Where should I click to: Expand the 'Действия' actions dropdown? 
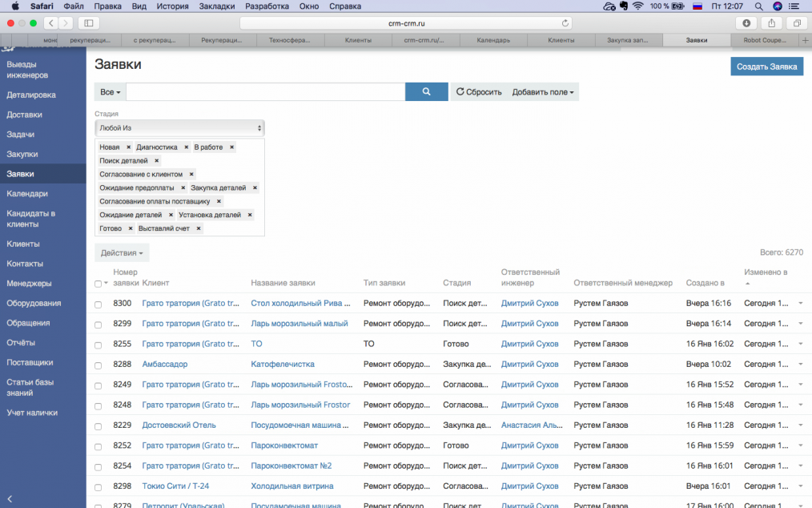coord(122,253)
